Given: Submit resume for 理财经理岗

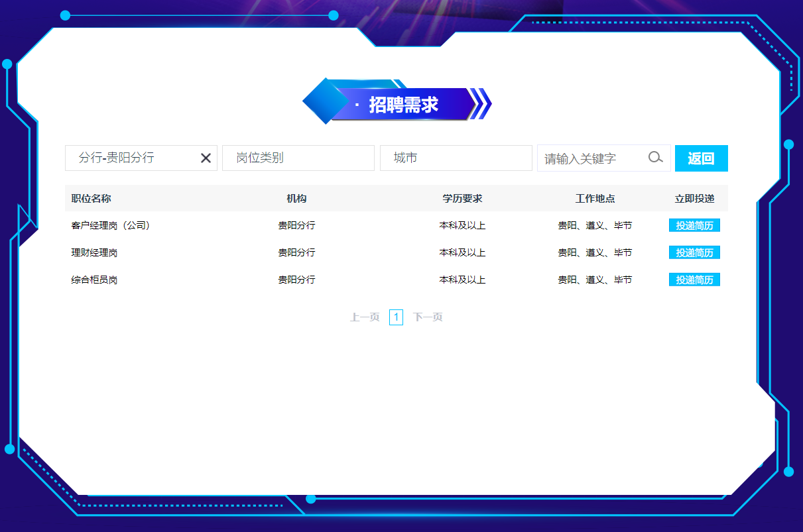Looking at the screenshot, I should coord(694,252).
